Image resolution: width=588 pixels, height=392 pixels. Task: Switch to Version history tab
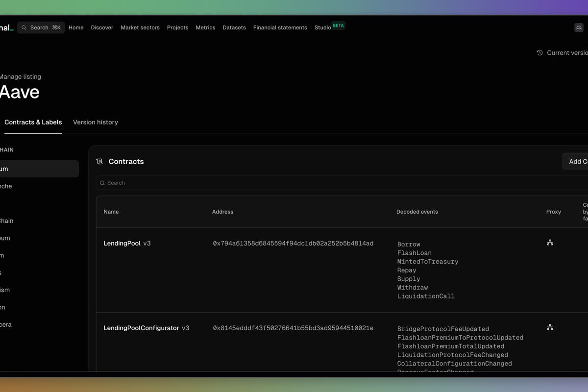[x=96, y=122]
